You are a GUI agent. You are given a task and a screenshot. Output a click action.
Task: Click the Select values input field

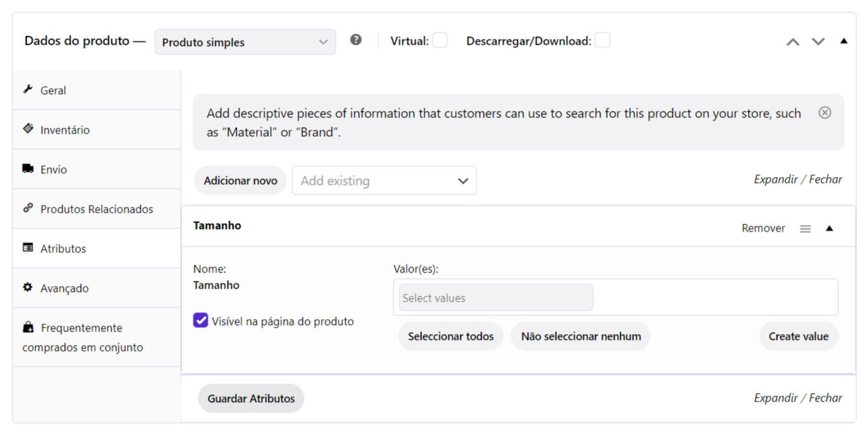point(496,298)
